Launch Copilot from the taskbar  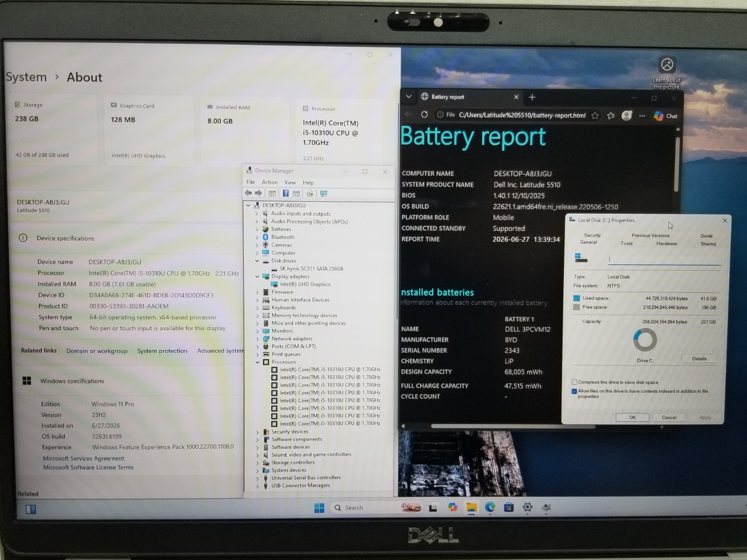click(452, 507)
